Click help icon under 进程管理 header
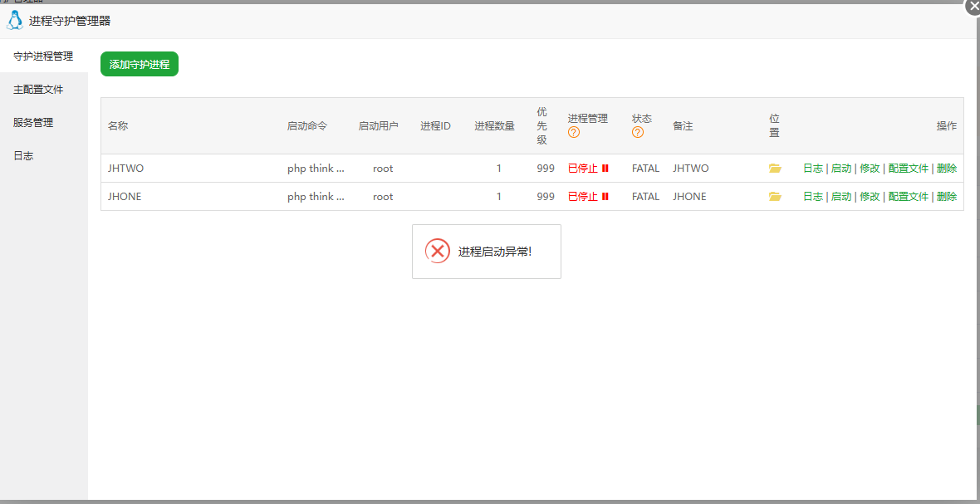 pos(574,132)
